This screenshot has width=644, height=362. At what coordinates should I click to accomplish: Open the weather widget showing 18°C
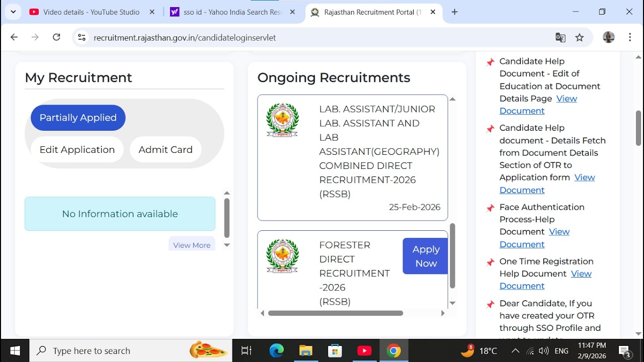click(x=478, y=350)
